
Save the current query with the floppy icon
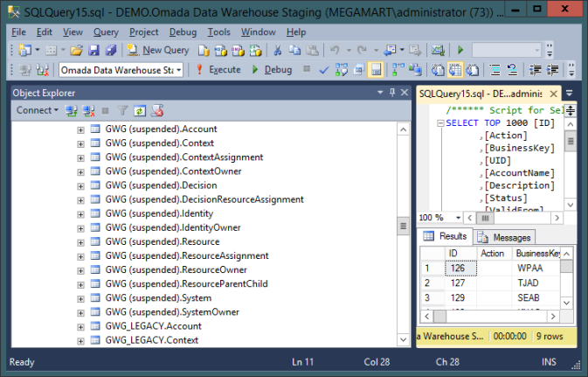(x=93, y=50)
